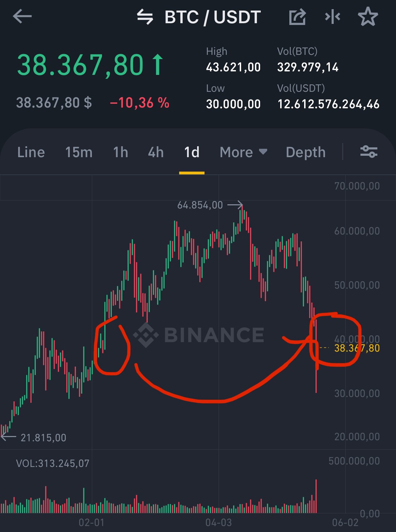Select the Line chart tab
Viewport: 396px width, 532px height.
pos(31,152)
